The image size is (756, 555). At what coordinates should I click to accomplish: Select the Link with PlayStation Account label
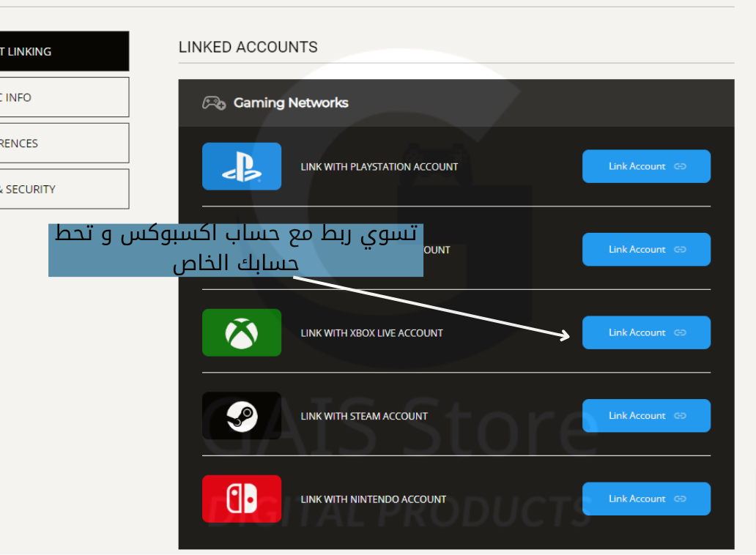pos(379,167)
